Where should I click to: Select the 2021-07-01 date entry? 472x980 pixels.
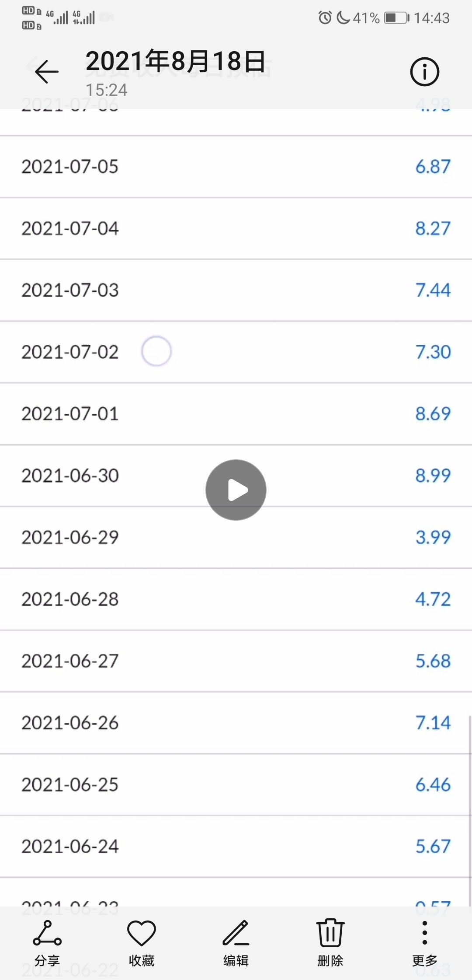[70, 414]
